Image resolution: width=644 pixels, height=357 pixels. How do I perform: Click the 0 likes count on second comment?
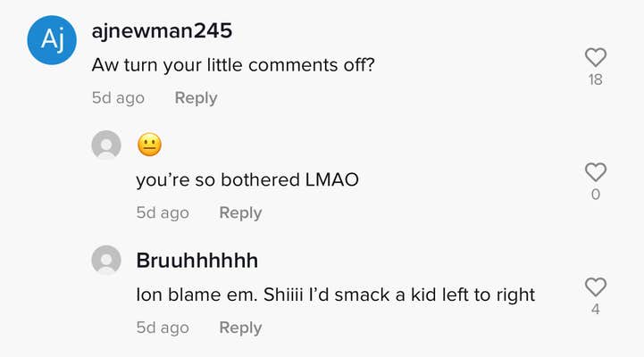[596, 195]
